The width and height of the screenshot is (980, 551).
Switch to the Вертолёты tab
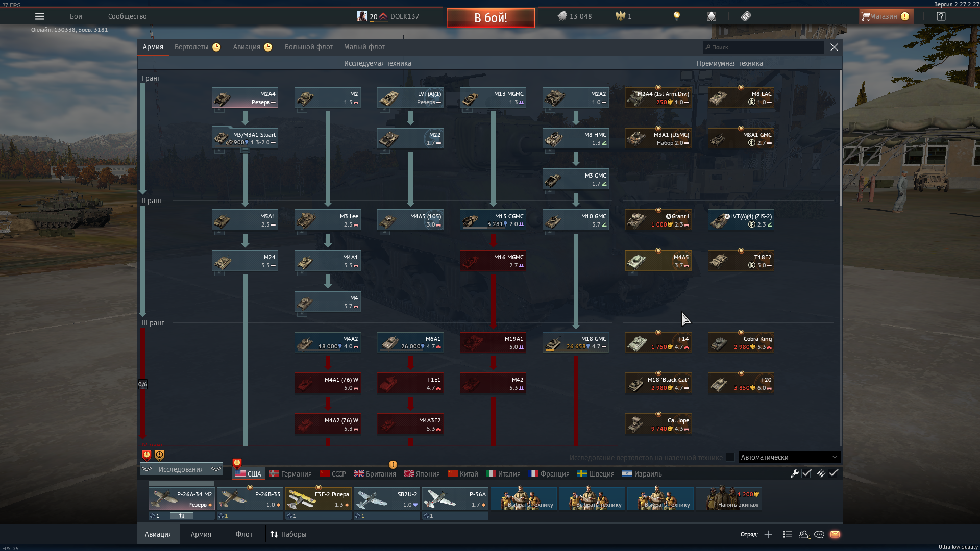click(197, 47)
